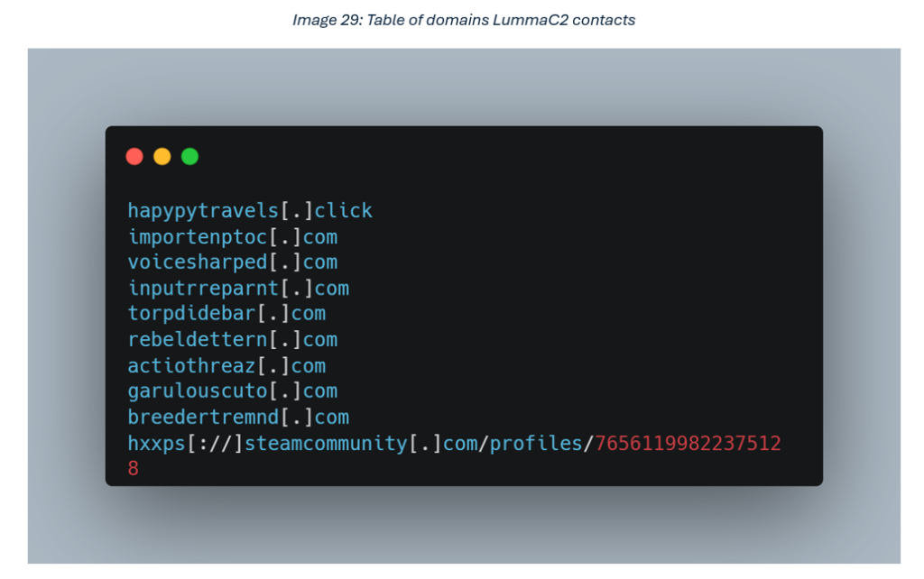Click the trailing red digit 8
This screenshot has width=924, height=579.
tap(134, 469)
